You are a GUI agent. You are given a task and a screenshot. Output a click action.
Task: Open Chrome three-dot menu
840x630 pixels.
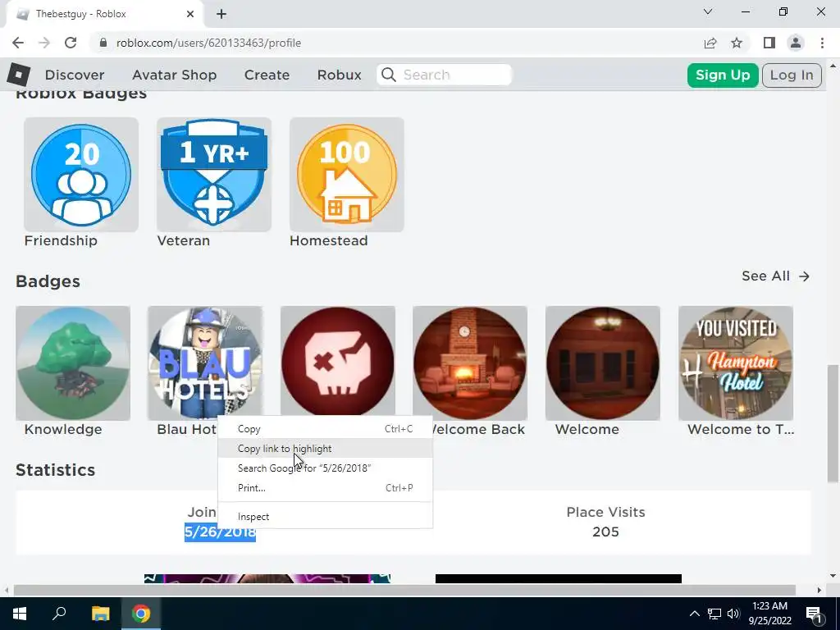pos(822,43)
